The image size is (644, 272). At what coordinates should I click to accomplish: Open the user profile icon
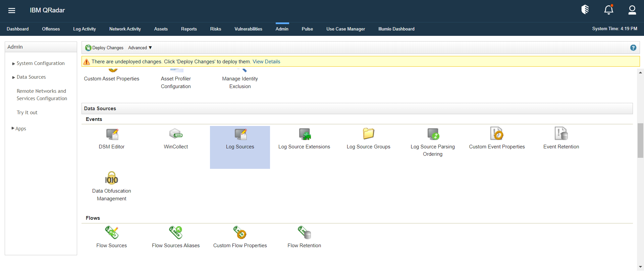(632, 10)
